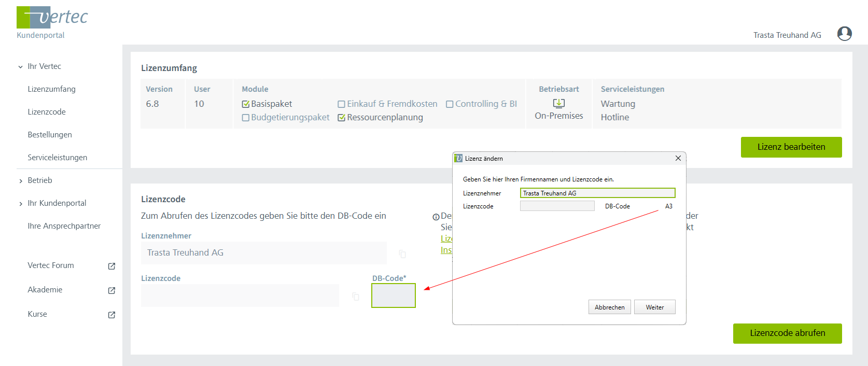Viewport: 868px width, 366px height.
Task: Enable the Budgetierungspaket module checkbox
Action: (246, 118)
